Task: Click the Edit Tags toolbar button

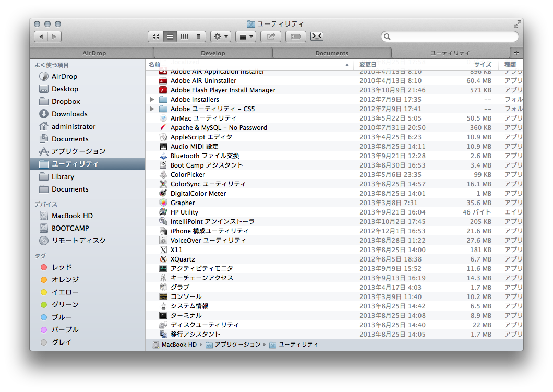Action: 295,37
